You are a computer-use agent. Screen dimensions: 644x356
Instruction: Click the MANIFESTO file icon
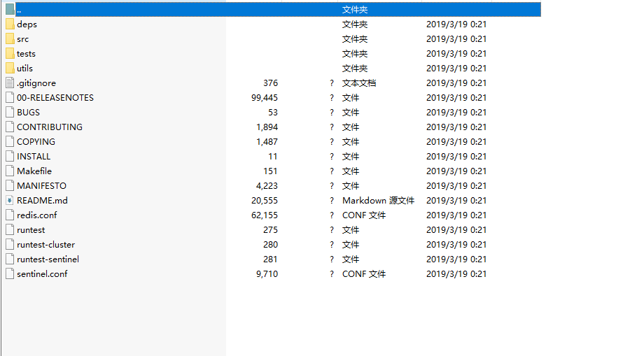10,186
